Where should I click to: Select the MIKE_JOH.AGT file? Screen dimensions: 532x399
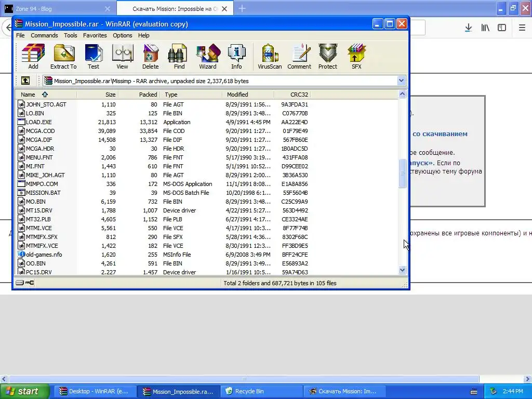45,175
